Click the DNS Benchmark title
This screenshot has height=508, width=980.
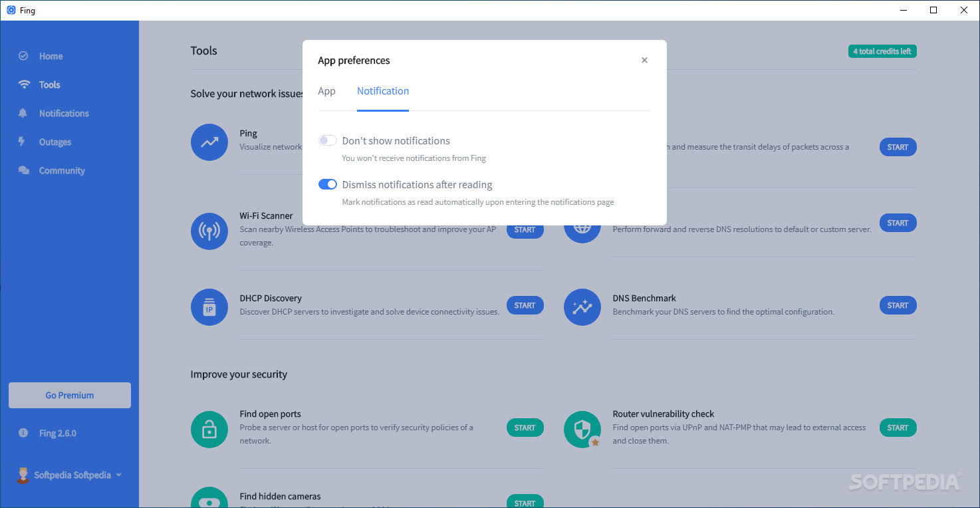click(x=644, y=298)
